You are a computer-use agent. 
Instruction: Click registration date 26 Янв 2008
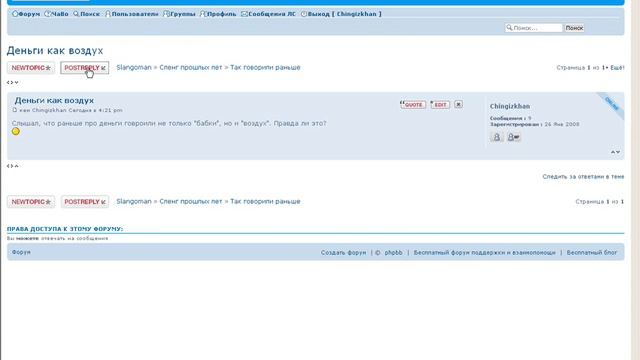(x=562, y=124)
